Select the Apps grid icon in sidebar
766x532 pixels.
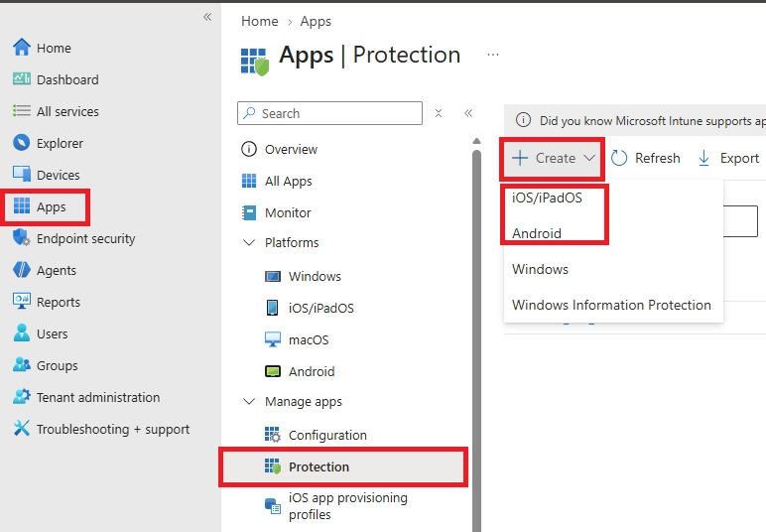22,206
